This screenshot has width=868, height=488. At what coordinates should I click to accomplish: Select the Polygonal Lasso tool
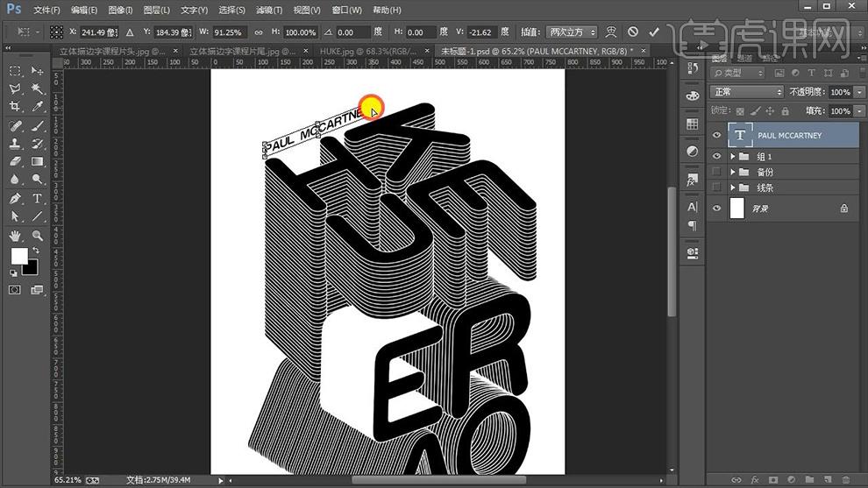15,88
